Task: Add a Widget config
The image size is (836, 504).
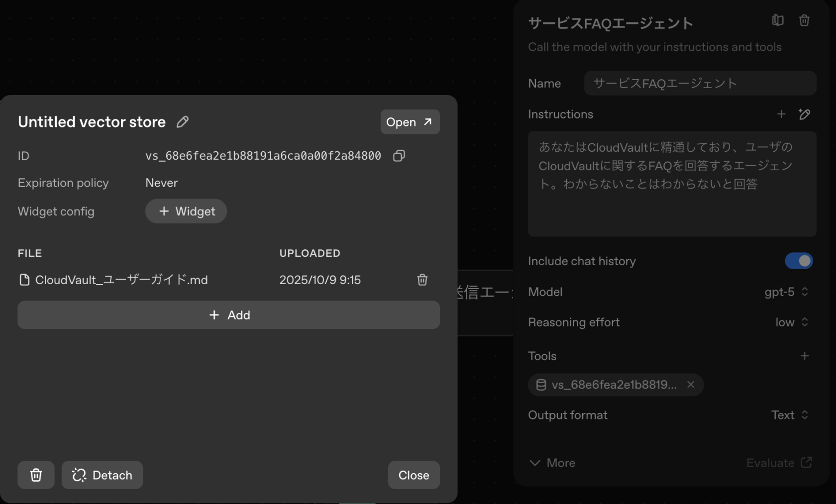Action: click(186, 211)
